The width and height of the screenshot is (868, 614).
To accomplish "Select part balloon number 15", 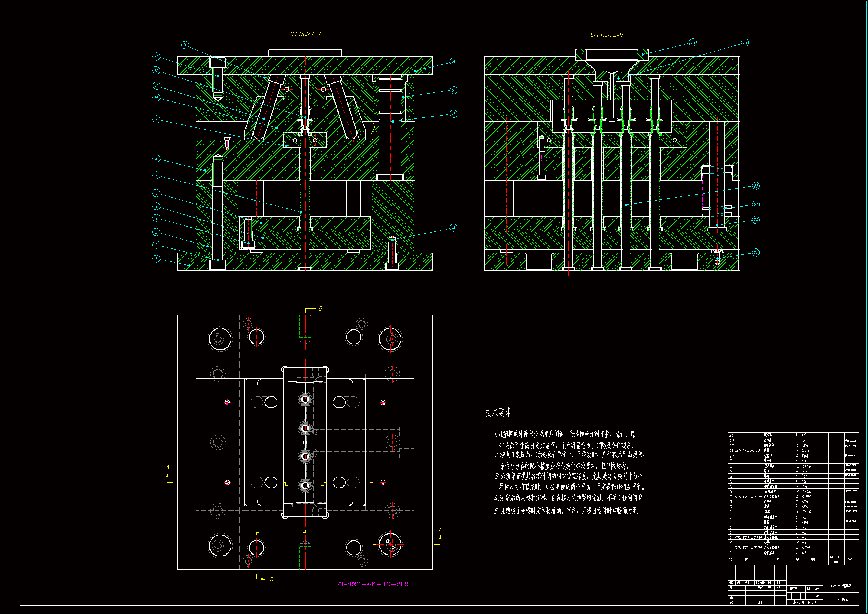I will point(453,62).
